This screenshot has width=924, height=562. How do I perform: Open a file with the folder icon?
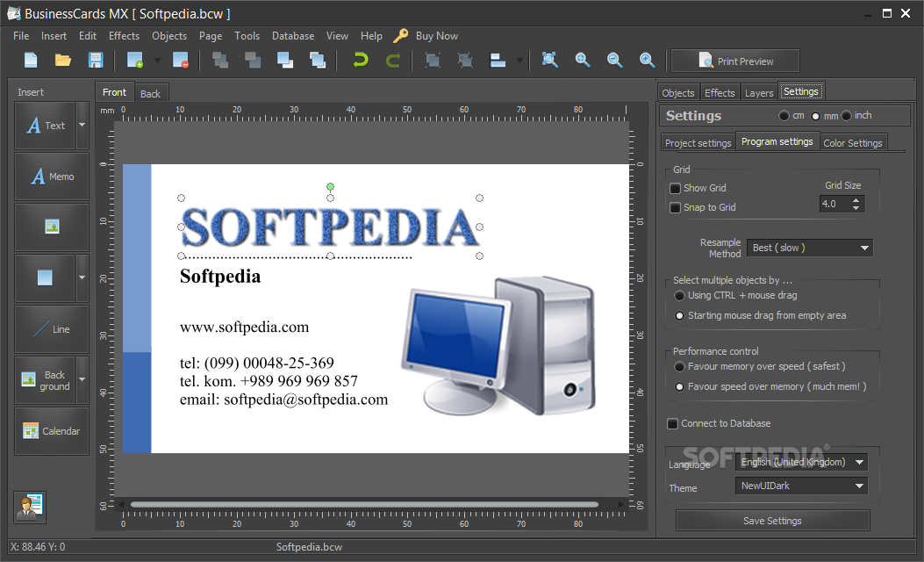[x=63, y=60]
